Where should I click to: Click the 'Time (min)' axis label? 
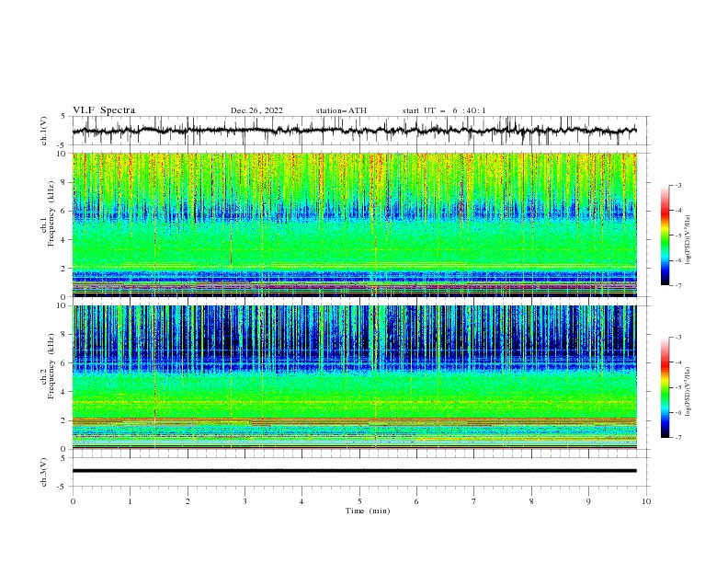368,511
